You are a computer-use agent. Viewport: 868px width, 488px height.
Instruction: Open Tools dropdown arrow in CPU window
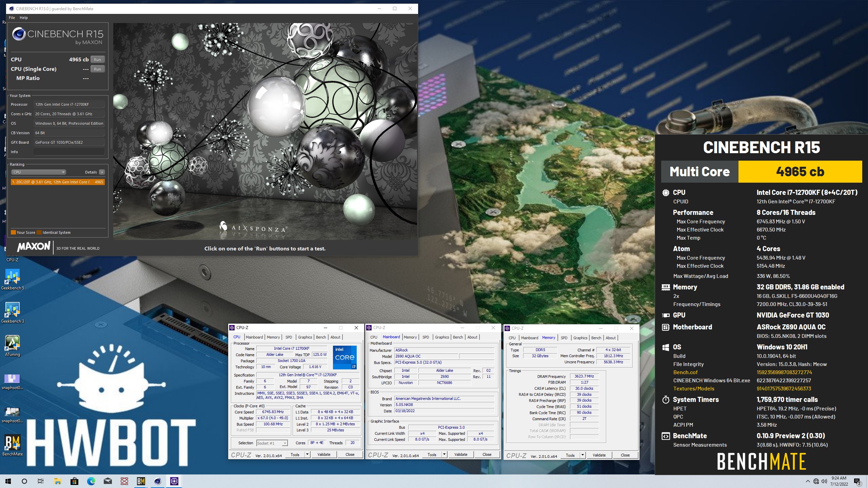click(x=308, y=454)
